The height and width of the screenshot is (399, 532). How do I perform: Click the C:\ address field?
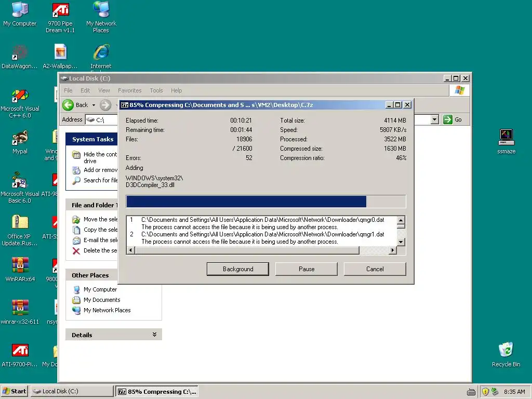[x=100, y=120]
